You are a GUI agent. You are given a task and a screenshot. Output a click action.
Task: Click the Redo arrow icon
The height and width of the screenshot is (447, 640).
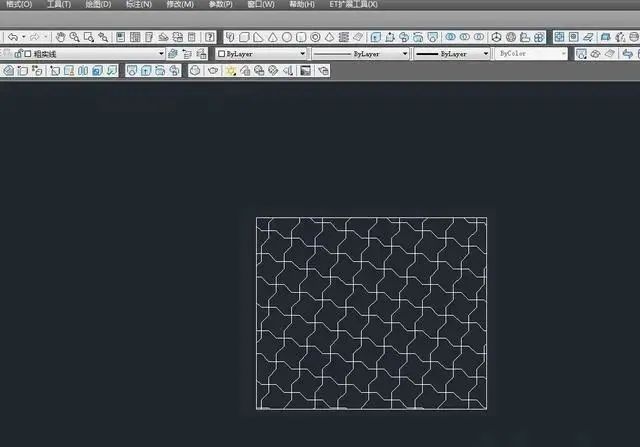click(x=34, y=37)
